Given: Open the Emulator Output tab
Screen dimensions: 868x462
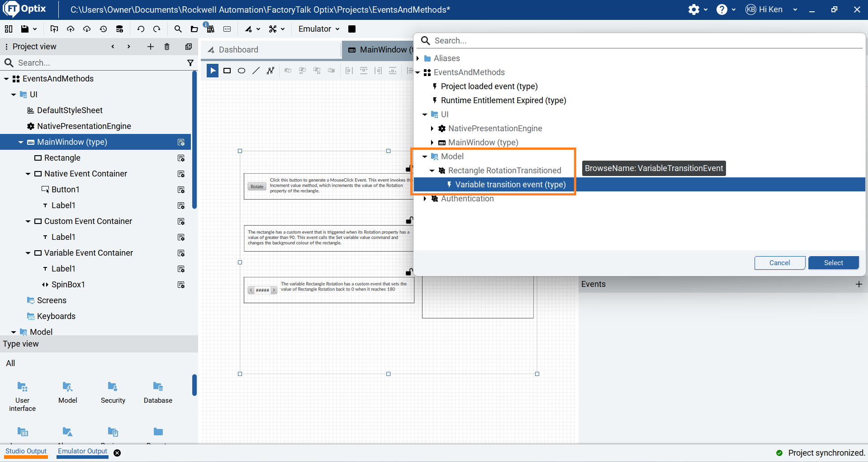Looking at the screenshot, I should (83, 452).
